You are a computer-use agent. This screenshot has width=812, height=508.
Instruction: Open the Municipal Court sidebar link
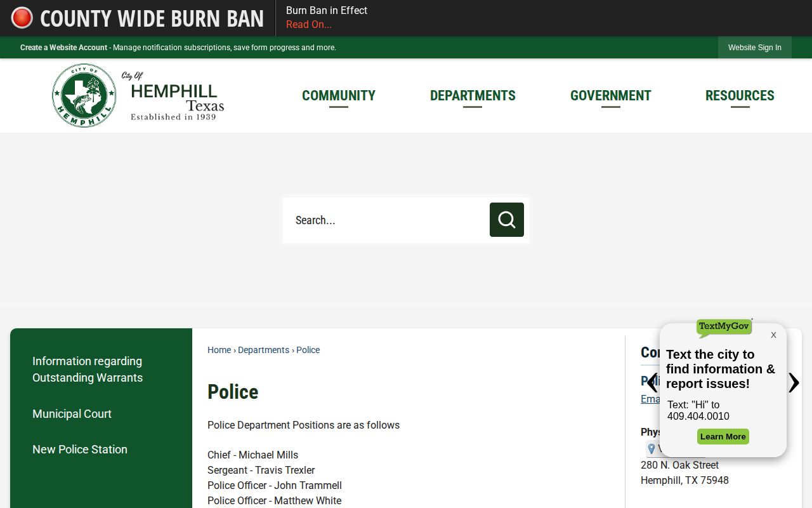72,414
